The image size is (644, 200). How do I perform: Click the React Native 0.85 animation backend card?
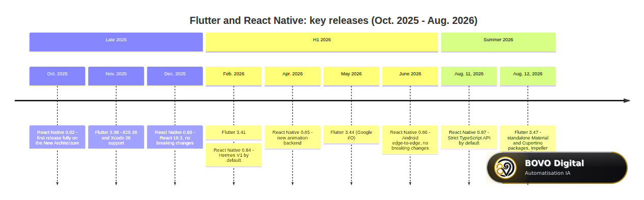tap(292, 137)
